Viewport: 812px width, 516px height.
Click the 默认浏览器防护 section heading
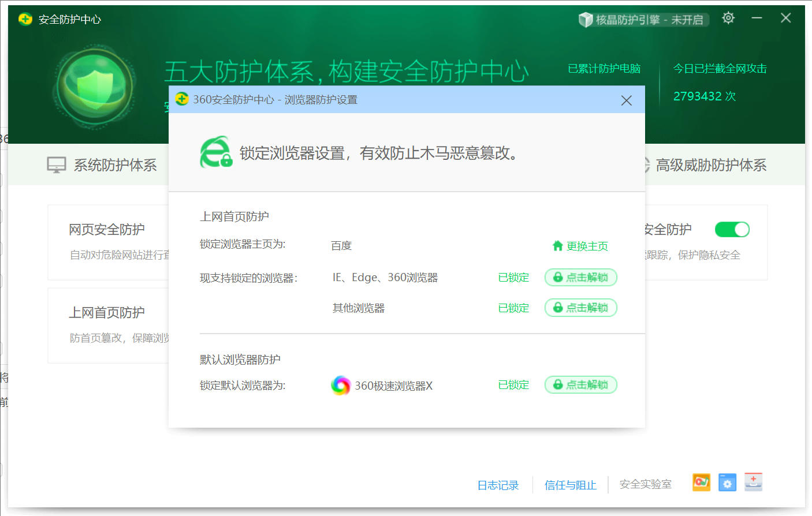coord(240,360)
